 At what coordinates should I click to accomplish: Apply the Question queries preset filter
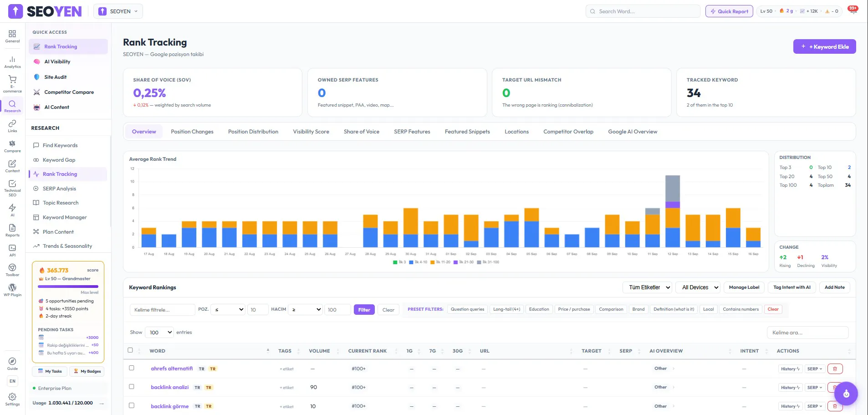pyautogui.click(x=467, y=309)
